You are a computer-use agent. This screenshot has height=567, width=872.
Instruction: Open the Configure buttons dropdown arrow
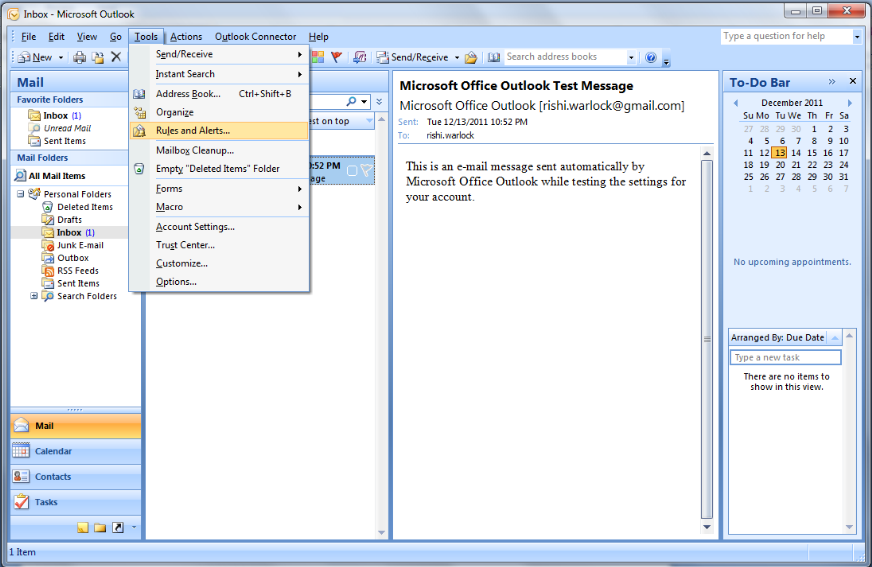click(134, 527)
